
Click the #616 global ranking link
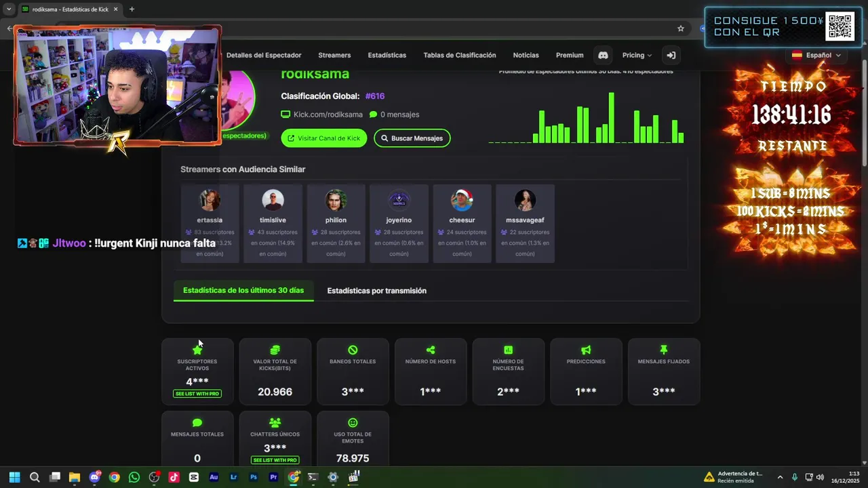pos(375,96)
